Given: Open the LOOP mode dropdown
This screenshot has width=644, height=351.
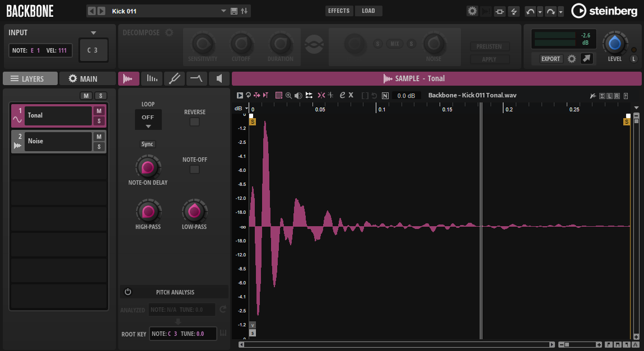Looking at the screenshot, I should (148, 119).
